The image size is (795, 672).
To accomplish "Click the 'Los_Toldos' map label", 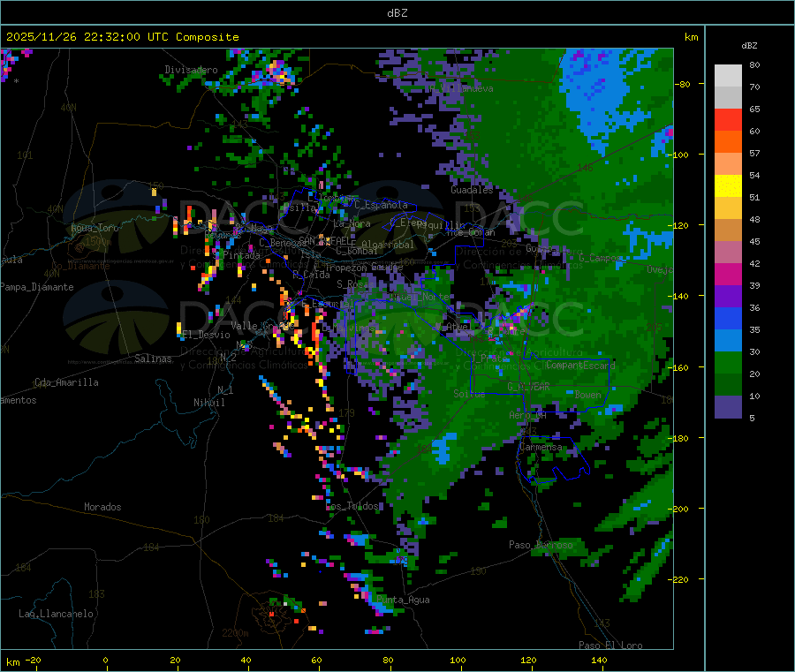I will [x=352, y=506].
